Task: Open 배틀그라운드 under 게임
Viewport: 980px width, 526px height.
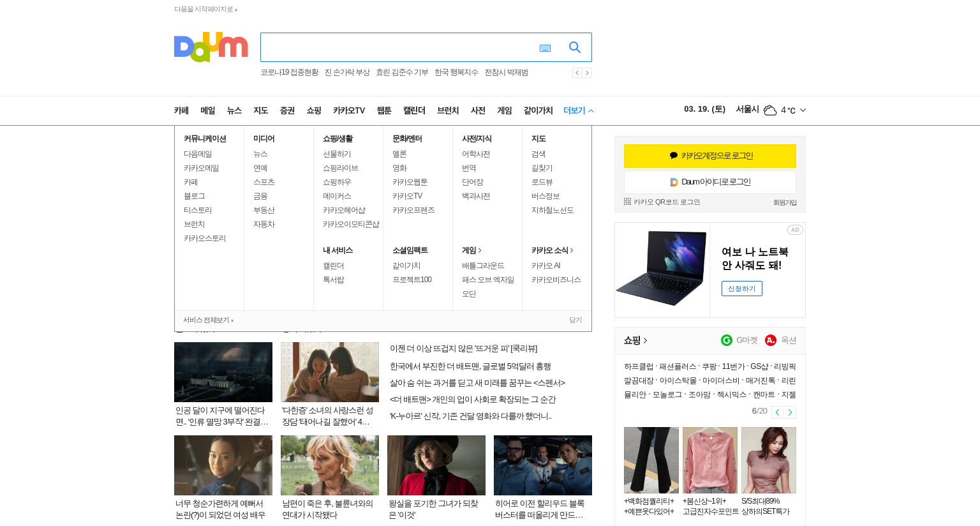Action: 483,266
